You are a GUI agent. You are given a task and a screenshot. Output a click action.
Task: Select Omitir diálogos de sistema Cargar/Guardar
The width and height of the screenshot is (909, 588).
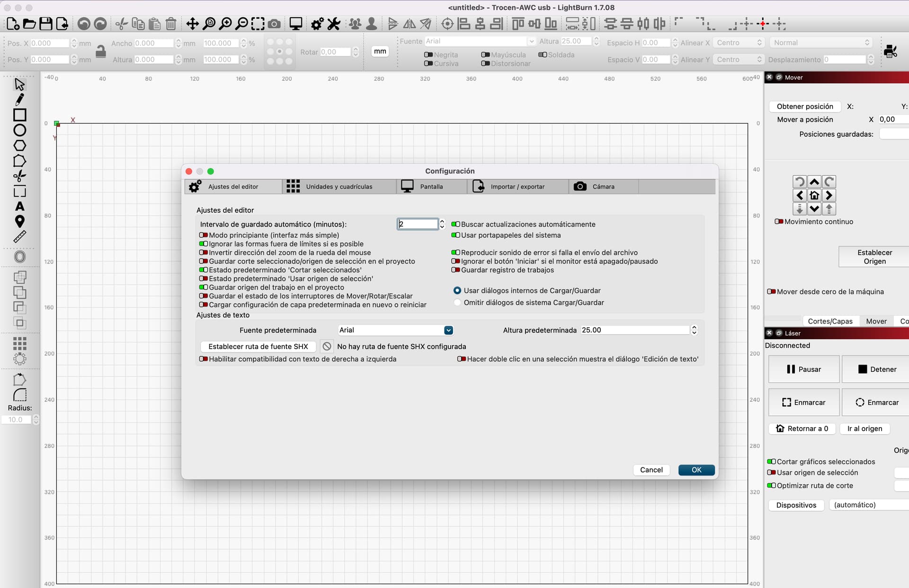pyautogui.click(x=457, y=303)
